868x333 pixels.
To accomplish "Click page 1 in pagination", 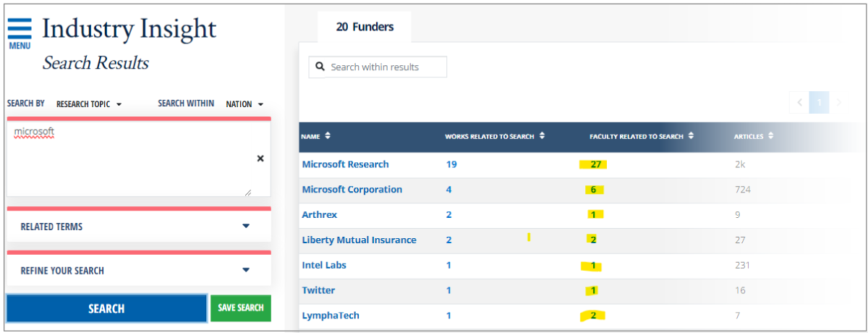I will (819, 103).
